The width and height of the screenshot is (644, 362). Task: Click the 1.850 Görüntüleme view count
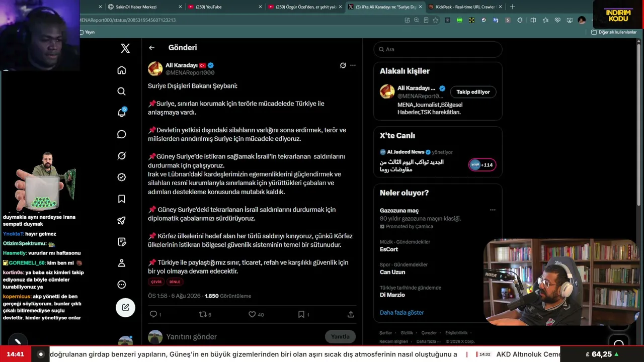228,296
